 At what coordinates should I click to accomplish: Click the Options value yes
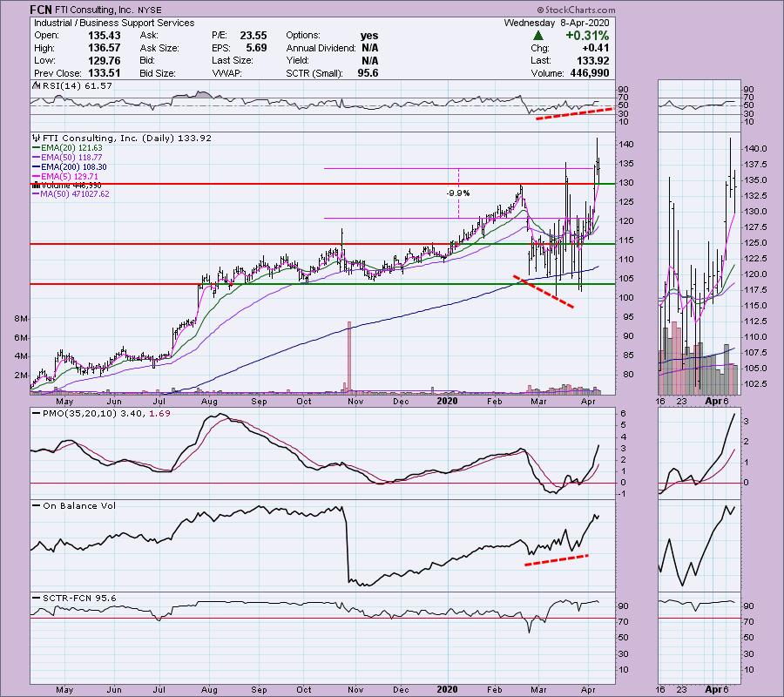coord(369,36)
